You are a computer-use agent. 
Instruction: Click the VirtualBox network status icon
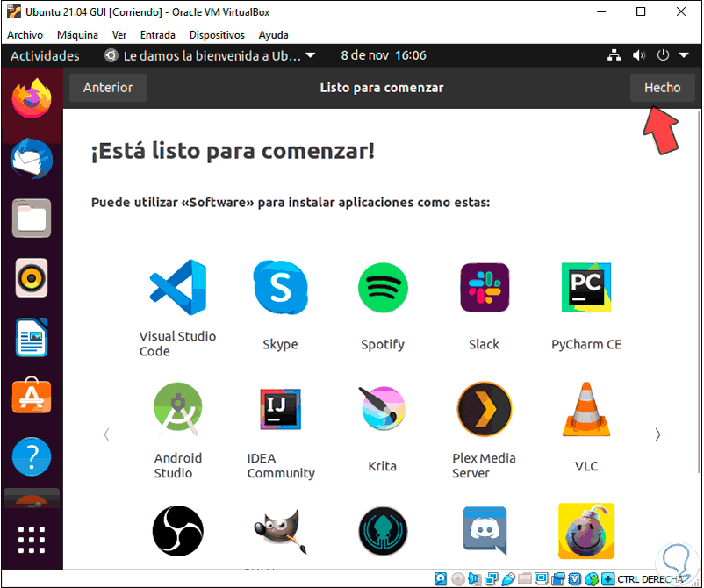[492, 578]
